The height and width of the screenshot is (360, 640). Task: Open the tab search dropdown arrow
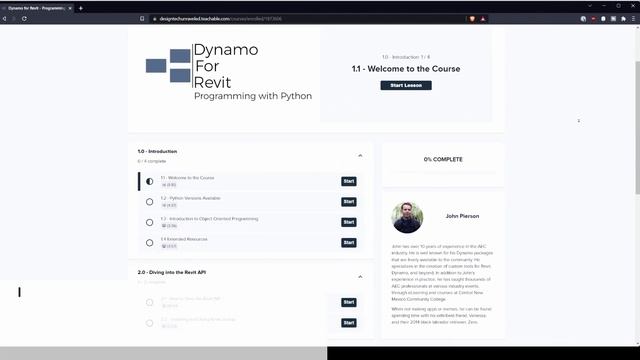[589, 6]
